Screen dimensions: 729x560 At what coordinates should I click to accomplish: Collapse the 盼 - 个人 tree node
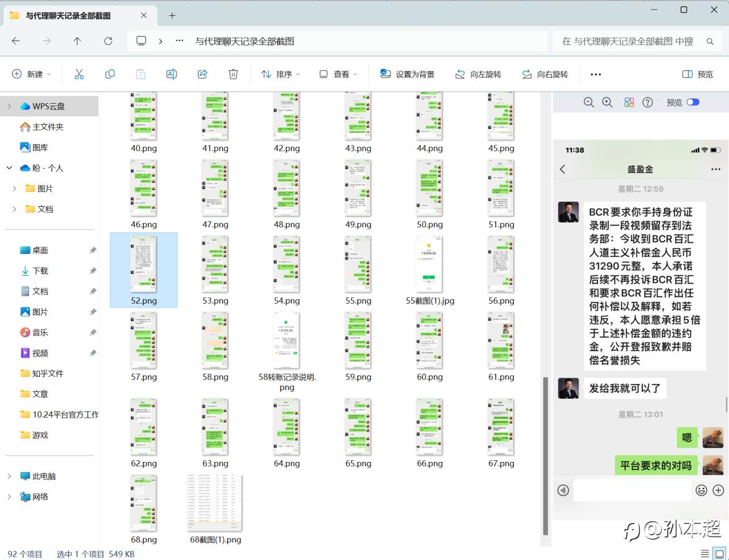coord(9,167)
